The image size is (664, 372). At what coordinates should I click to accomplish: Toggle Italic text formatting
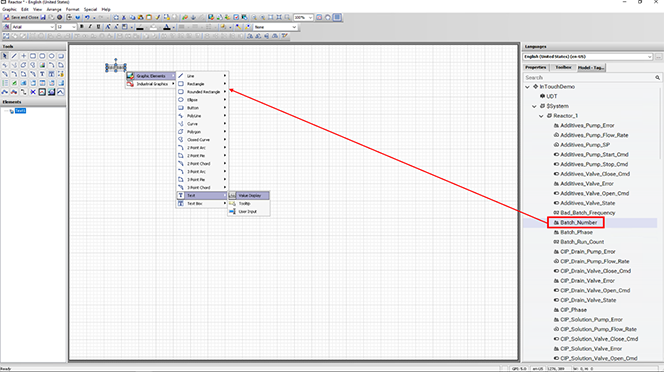click(90, 27)
